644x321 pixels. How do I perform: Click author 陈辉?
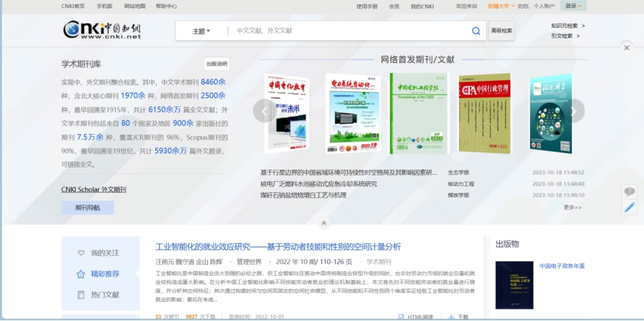click(216, 262)
